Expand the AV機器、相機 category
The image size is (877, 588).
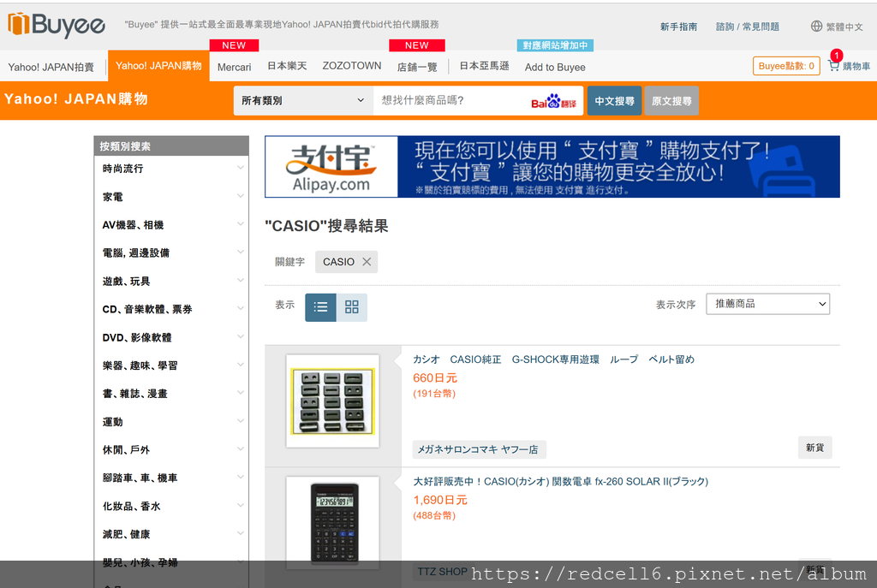pos(171,225)
